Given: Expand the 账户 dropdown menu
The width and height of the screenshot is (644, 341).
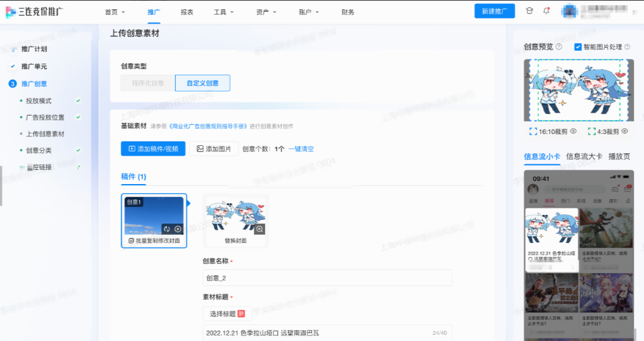Looking at the screenshot, I should tap(309, 12).
